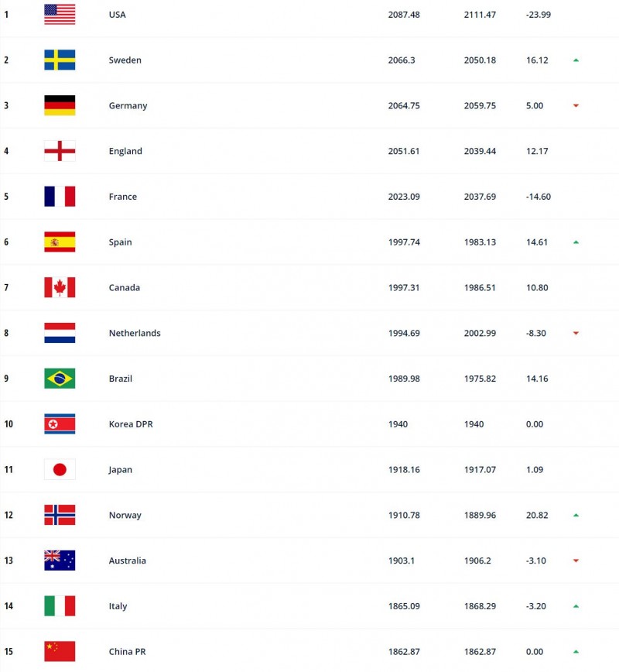Click the USA flag icon
Image resolution: width=619 pixels, height=672 pixels.
pos(60,15)
